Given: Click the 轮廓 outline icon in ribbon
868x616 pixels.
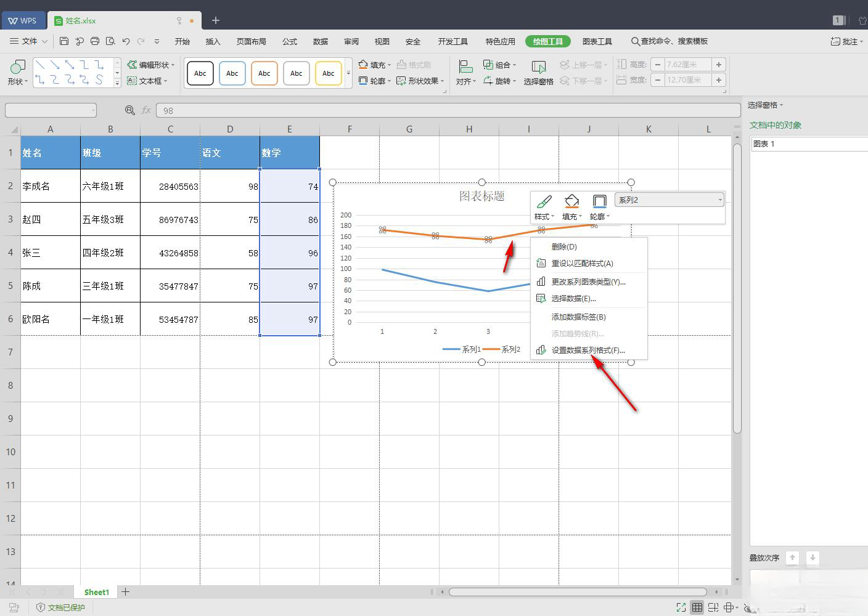Looking at the screenshot, I should point(363,81).
